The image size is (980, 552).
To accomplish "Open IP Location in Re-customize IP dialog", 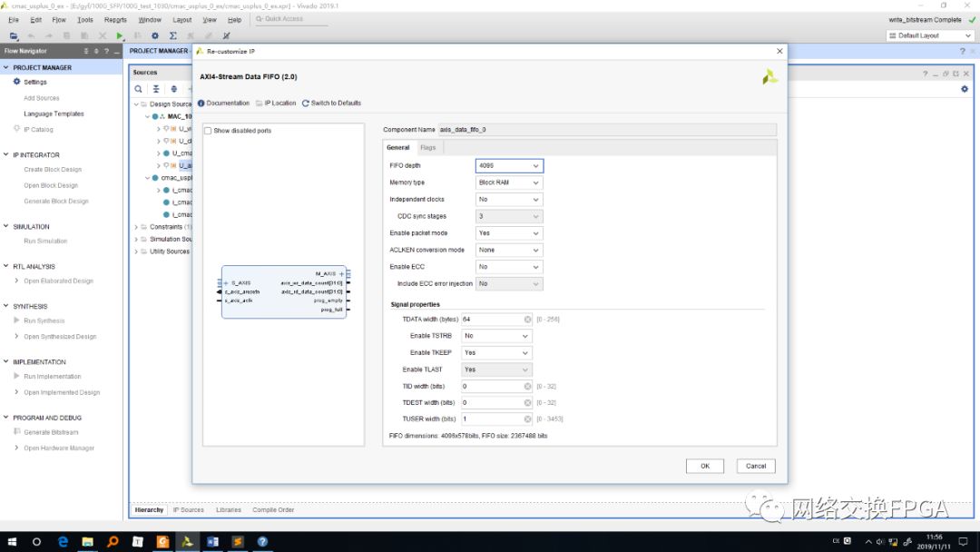I will tap(276, 103).
